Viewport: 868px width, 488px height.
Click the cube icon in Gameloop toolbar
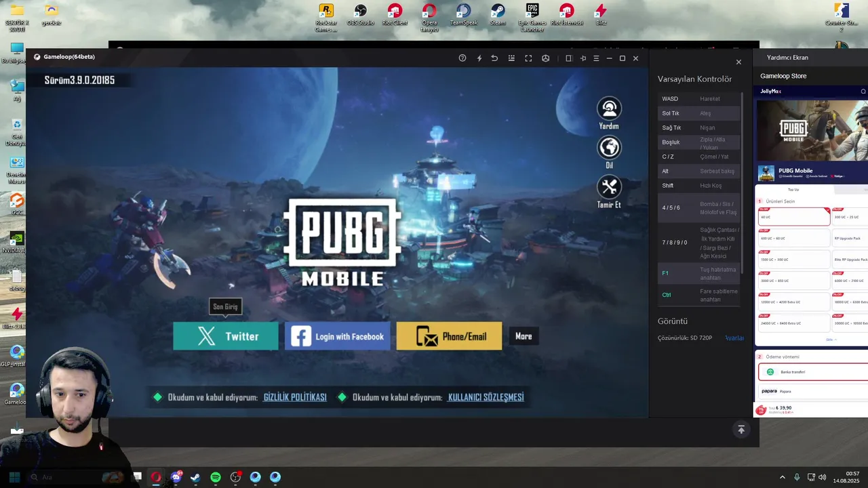pyautogui.click(x=545, y=58)
